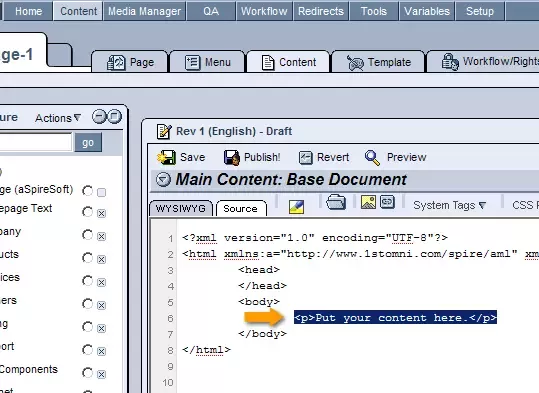Click the Save disk icon
This screenshot has height=393, width=539.
pyautogui.click(x=166, y=157)
